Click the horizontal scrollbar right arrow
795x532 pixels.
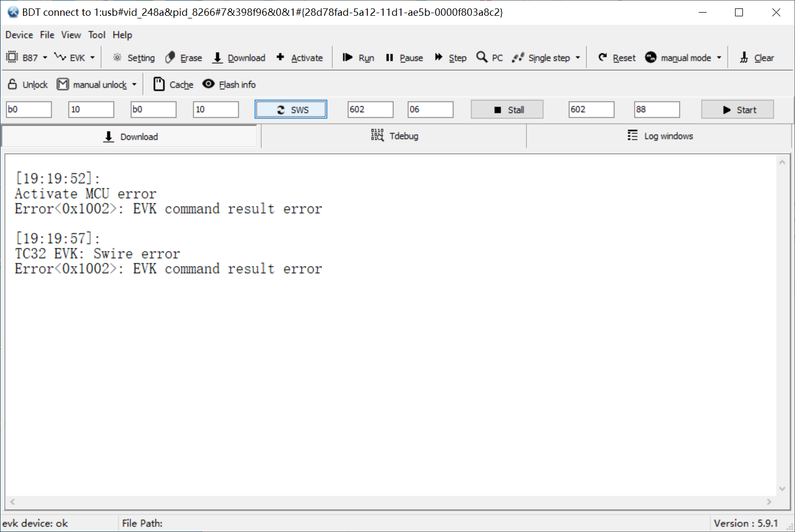coord(769,502)
